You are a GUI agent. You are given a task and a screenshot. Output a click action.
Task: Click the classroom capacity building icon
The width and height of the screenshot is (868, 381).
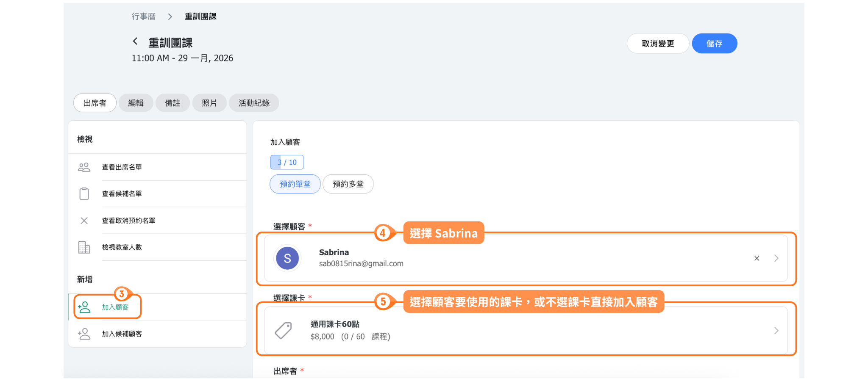(x=84, y=247)
